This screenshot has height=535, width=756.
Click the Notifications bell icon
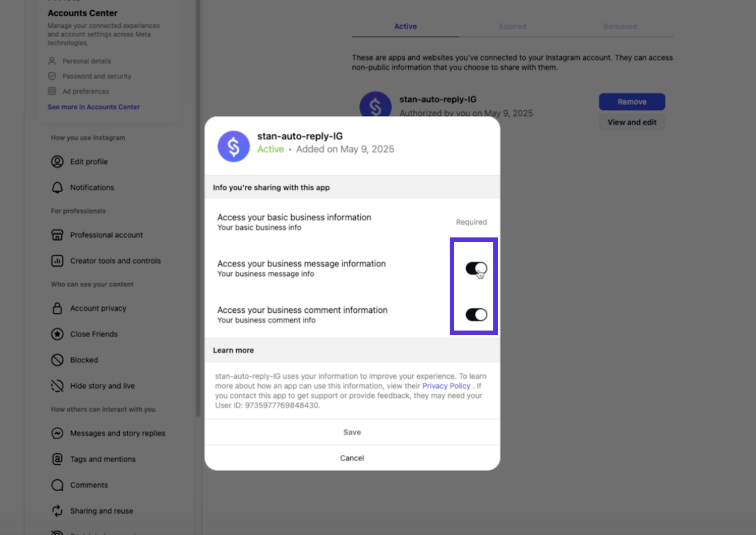point(57,188)
